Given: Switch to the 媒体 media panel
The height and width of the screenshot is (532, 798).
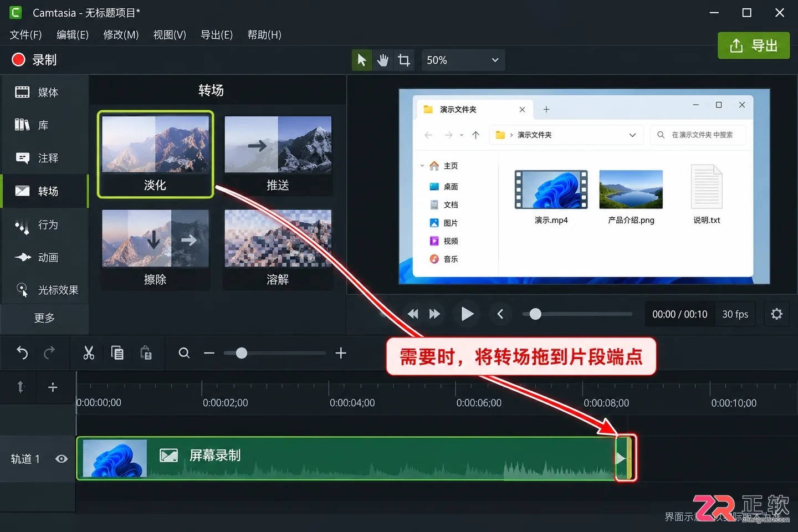Looking at the screenshot, I should pos(44,92).
